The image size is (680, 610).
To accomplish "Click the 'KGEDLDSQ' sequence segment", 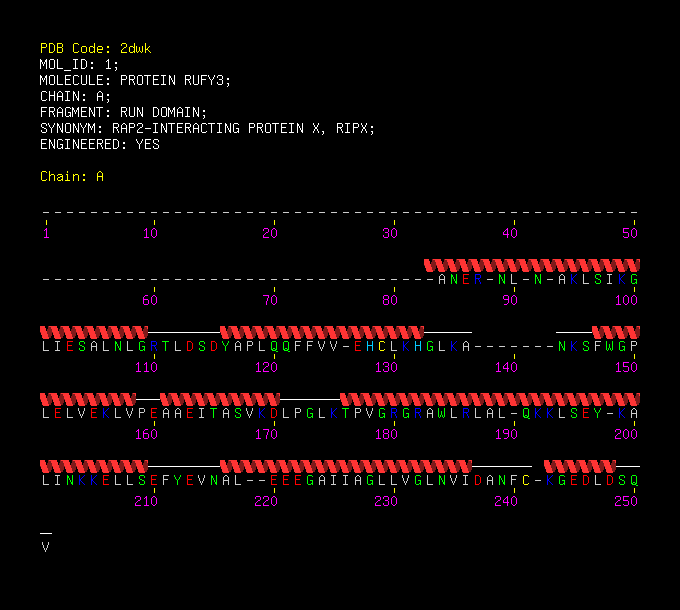I will tap(592, 480).
